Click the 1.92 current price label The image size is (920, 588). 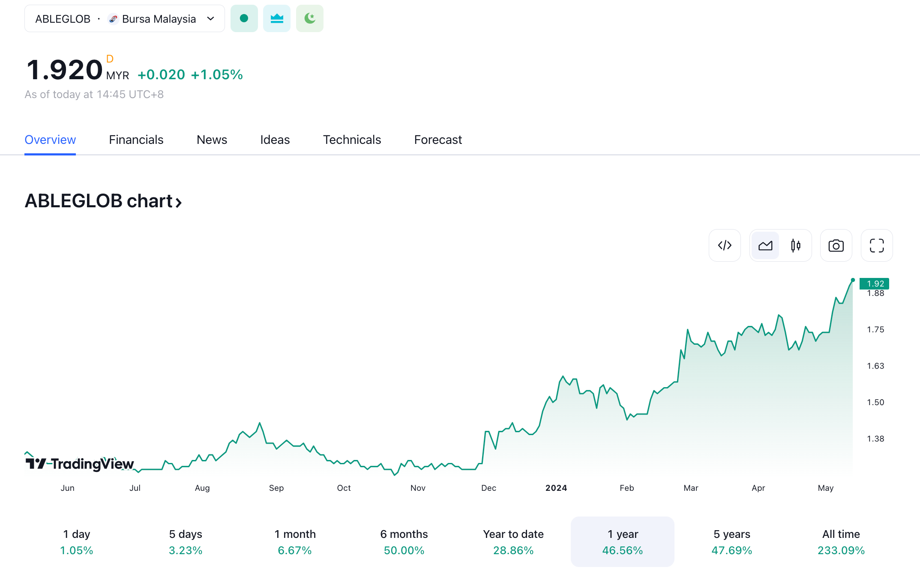(x=875, y=284)
